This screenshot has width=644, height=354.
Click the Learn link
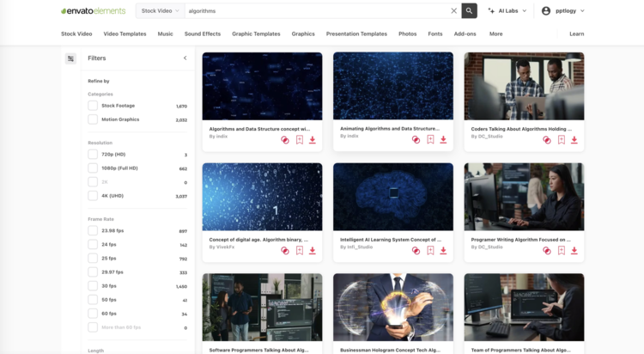click(x=576, y=34)
